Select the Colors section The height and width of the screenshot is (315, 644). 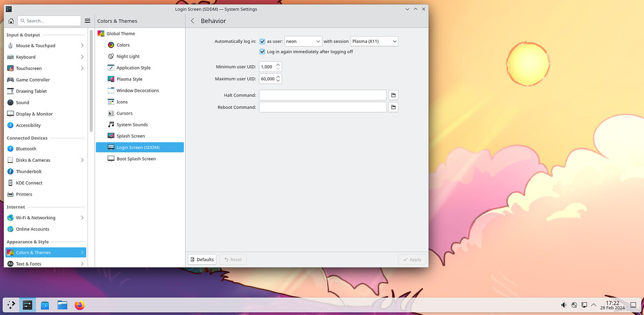[x=123, y=45]
